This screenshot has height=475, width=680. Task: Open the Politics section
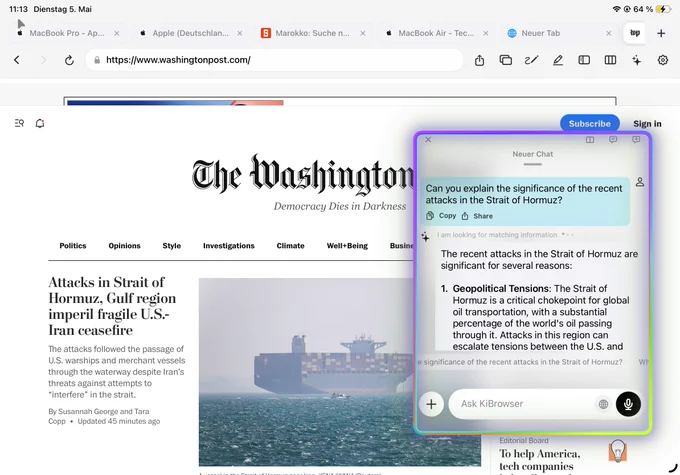pyautogui.click(x=73, y=246)
